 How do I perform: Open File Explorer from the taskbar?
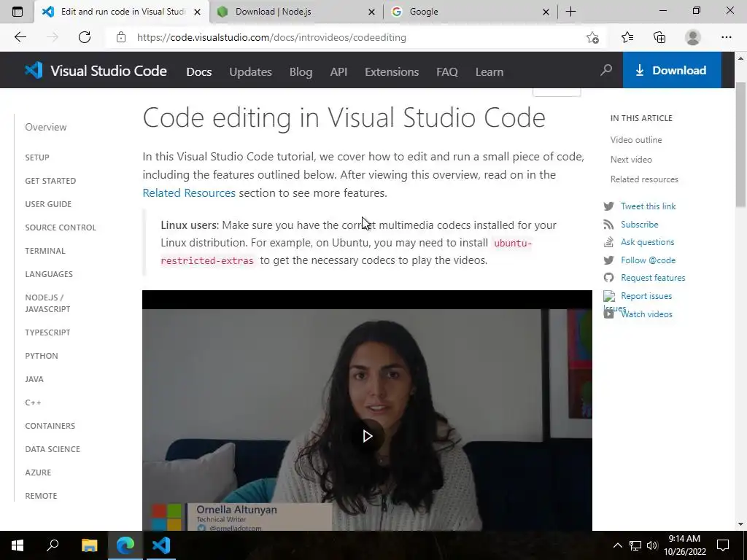89,545
